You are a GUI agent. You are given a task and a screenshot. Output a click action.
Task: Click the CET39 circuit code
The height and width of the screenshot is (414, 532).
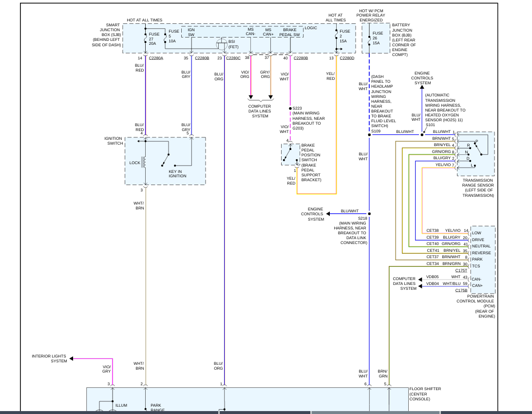click(433, 237)
